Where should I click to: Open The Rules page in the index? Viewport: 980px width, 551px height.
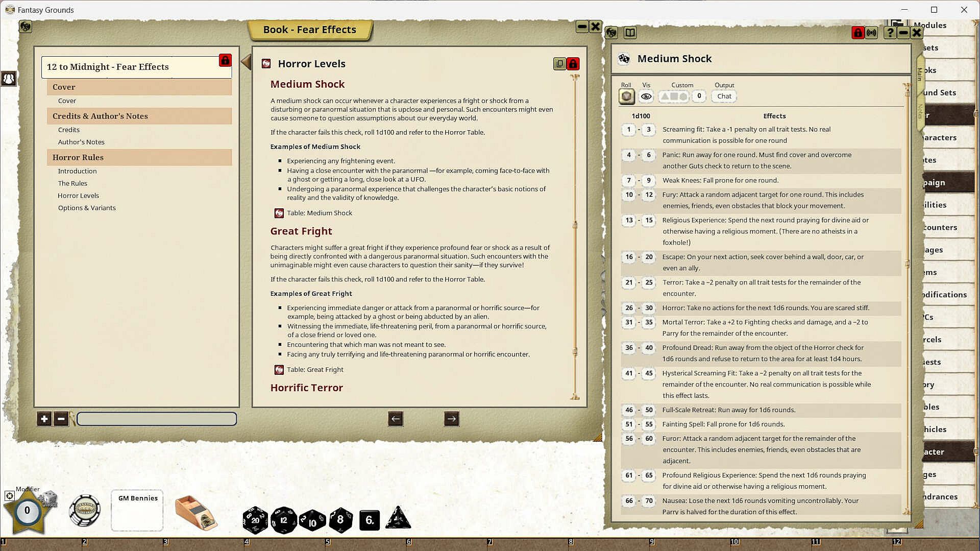72,183
